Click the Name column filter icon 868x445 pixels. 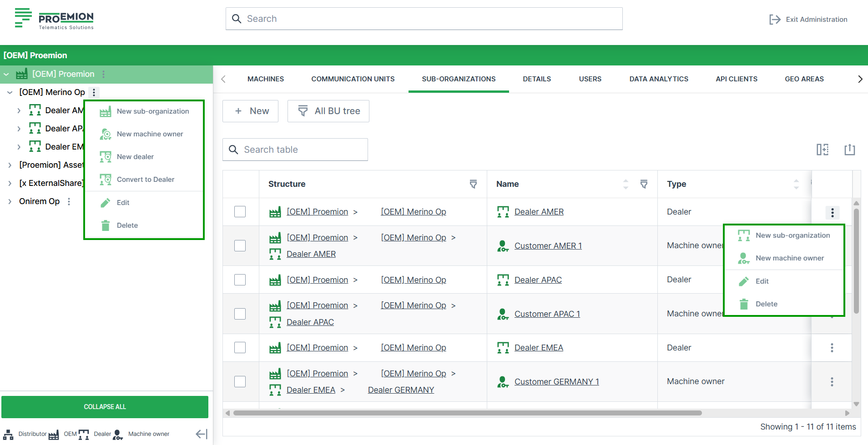pos(644,184)
